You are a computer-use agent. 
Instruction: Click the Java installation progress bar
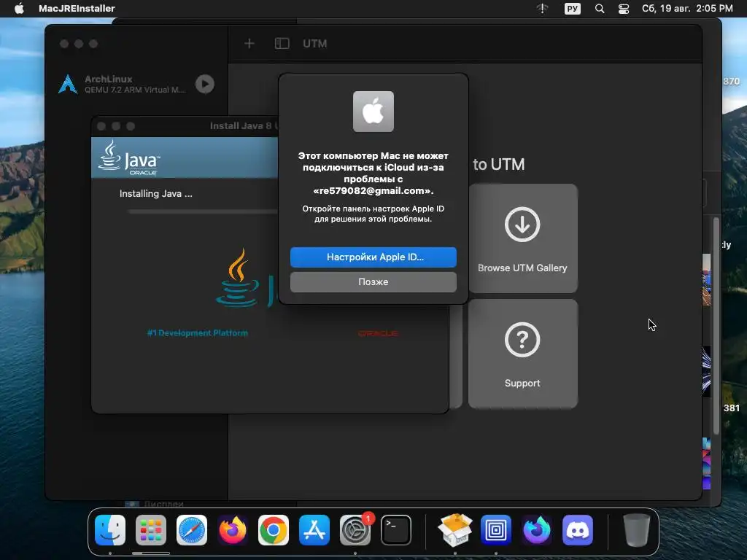(x=203, y=211)
